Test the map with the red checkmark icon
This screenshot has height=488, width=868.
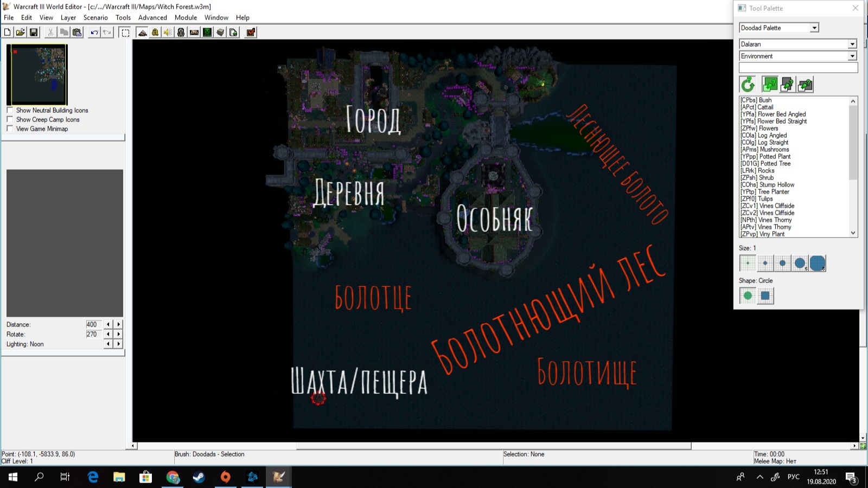[x=251, y=33]
